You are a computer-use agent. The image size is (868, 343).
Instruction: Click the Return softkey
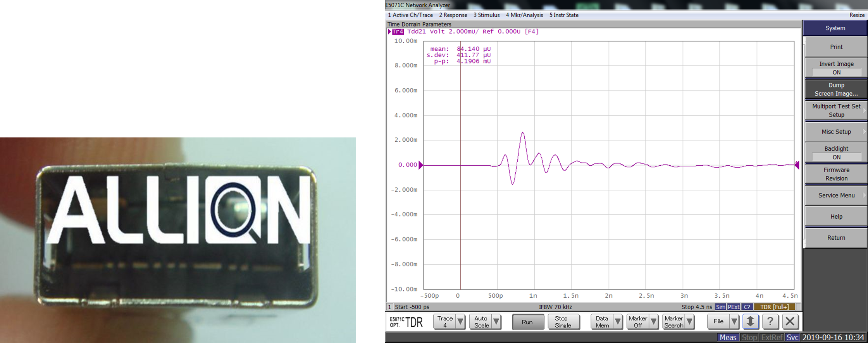click(836, 238)
